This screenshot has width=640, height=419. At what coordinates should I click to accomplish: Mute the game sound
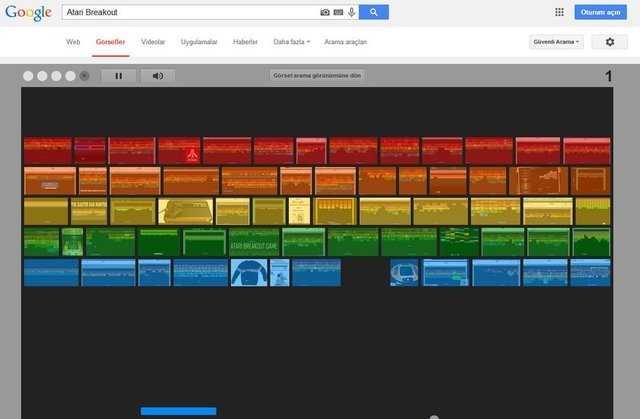(158, 75)
